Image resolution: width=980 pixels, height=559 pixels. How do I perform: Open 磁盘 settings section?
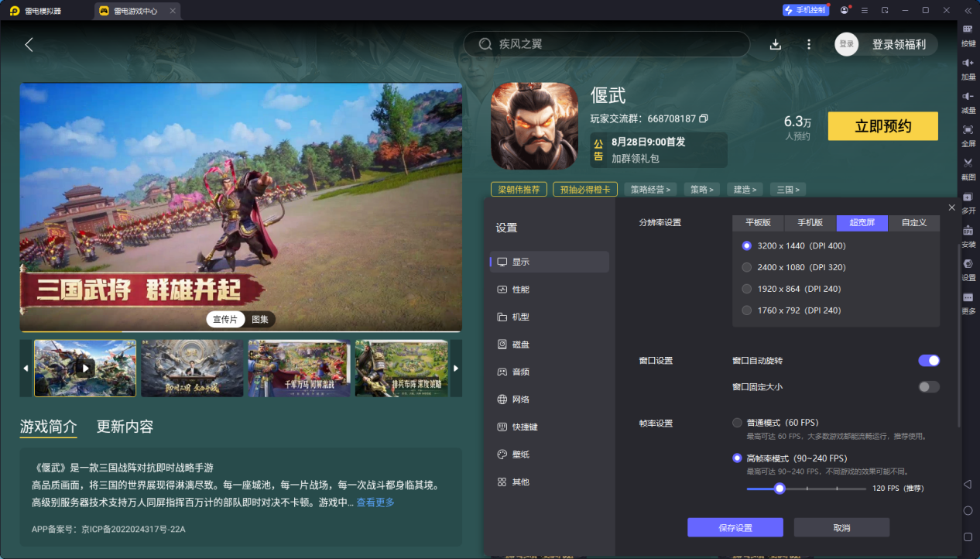(x=550, y=345)
